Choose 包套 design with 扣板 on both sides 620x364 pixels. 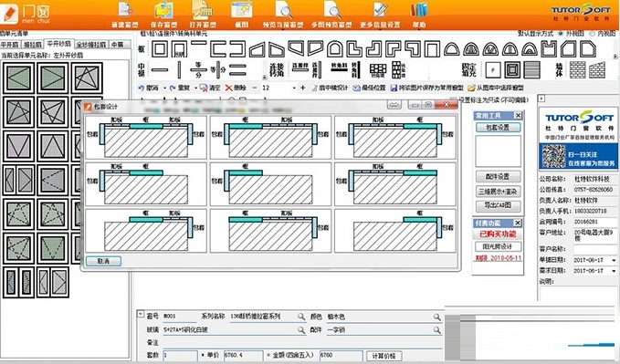(x=146, y=138)
